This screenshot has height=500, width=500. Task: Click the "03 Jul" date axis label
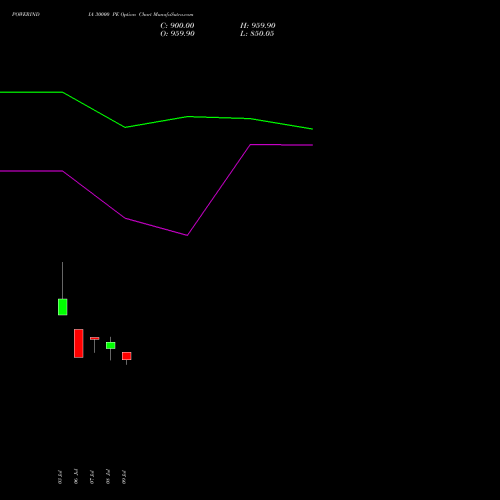click(60, 477)
